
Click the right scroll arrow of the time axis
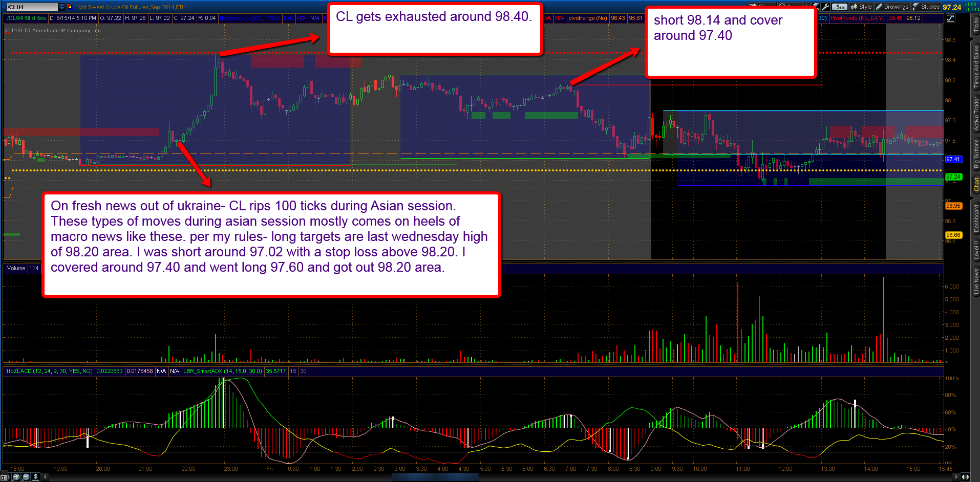(955, 477)
